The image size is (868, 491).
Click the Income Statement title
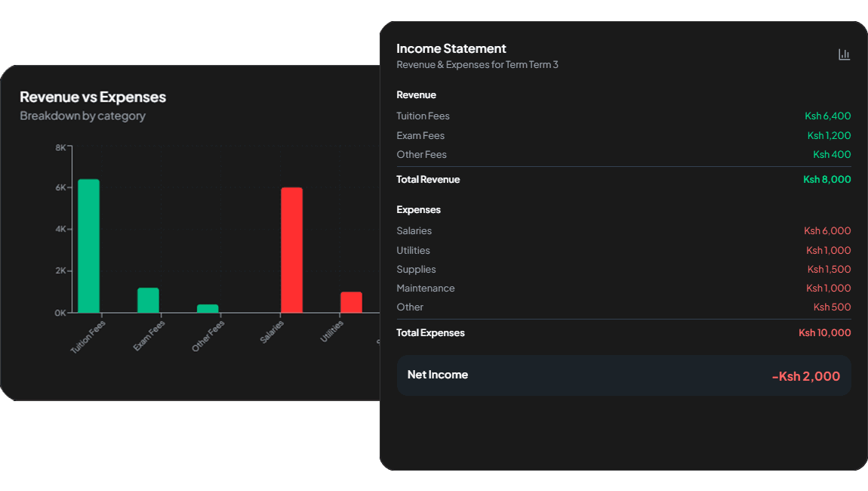coord(451,48)
